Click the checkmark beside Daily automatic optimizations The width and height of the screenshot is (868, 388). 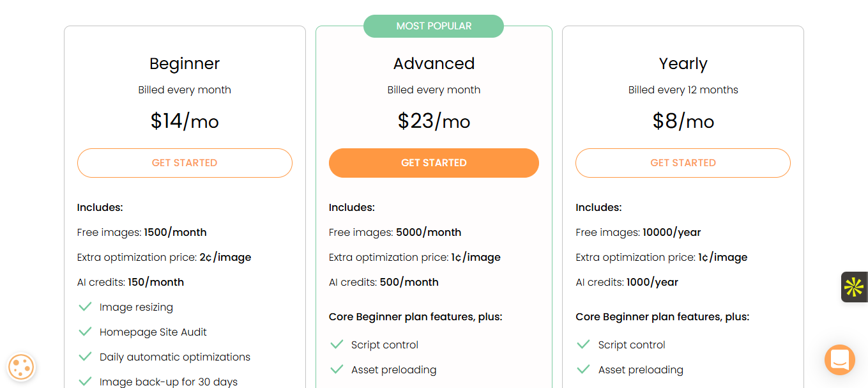click(85, 357)
